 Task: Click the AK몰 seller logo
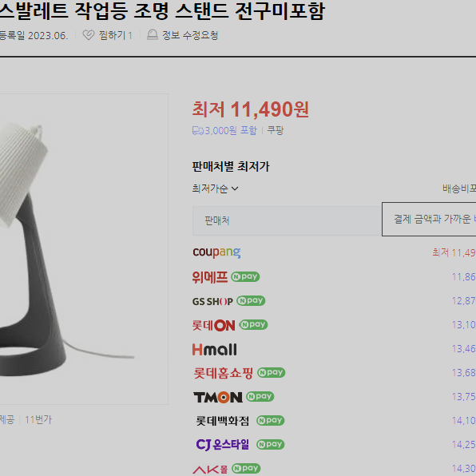210,470
